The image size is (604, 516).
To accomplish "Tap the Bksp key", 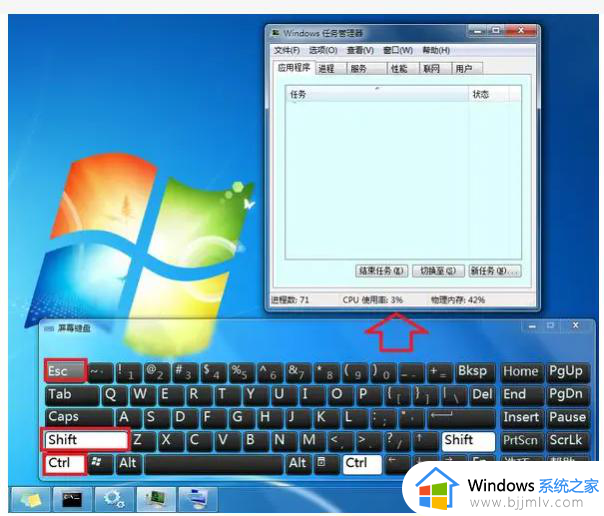I will pos(475,372).
